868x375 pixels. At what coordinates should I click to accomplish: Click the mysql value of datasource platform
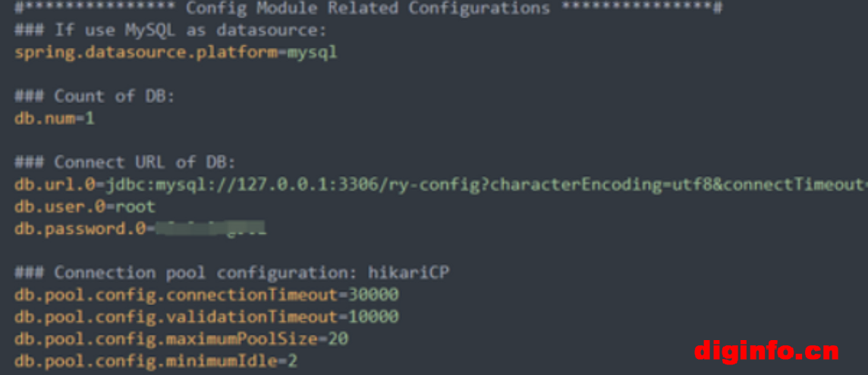click(x=312, y=53)
